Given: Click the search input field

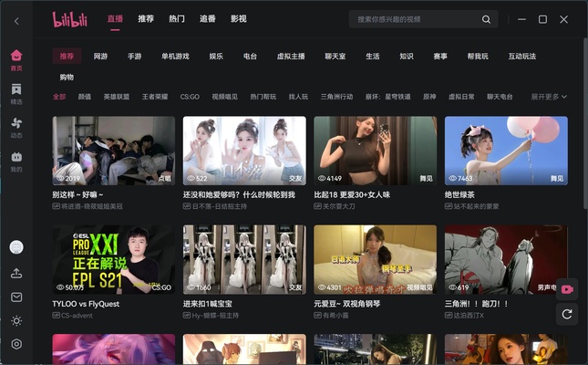Looking at the screenshot, I should [x=423, y=19].
